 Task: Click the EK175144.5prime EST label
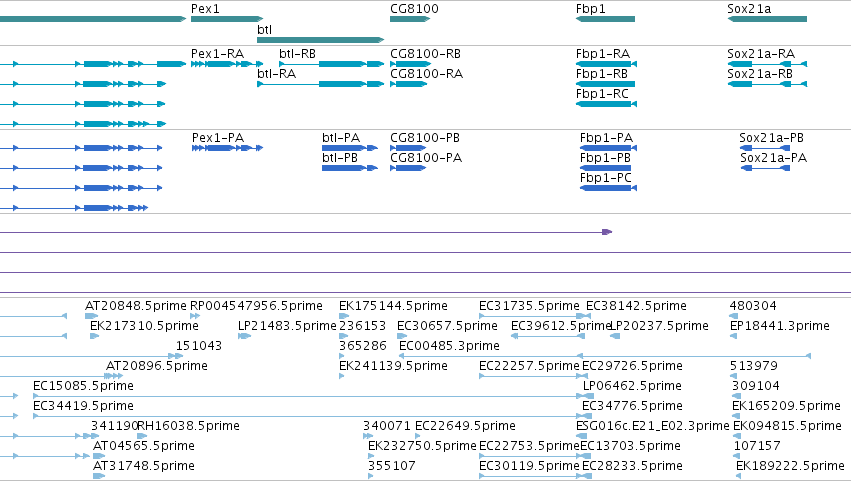[393, 306]
